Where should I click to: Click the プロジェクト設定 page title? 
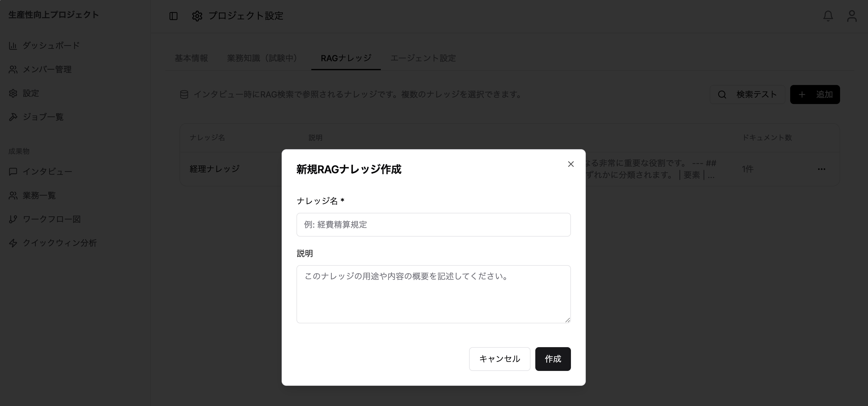246,16
